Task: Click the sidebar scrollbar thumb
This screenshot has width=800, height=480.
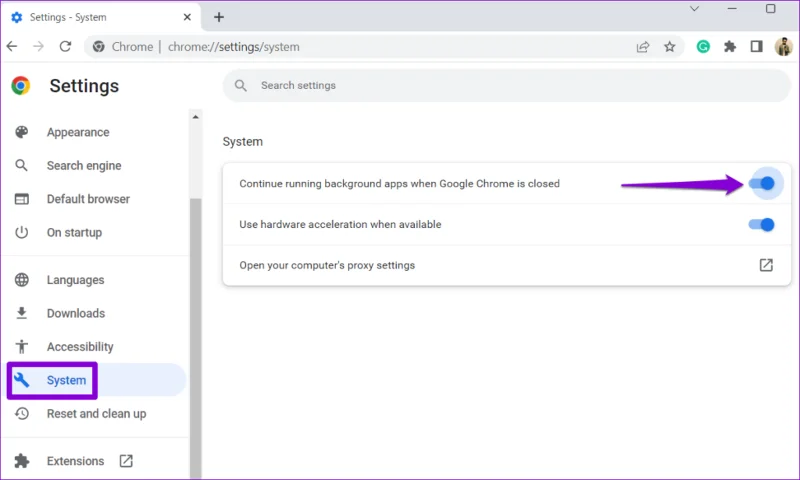Action: coord(195,337)
